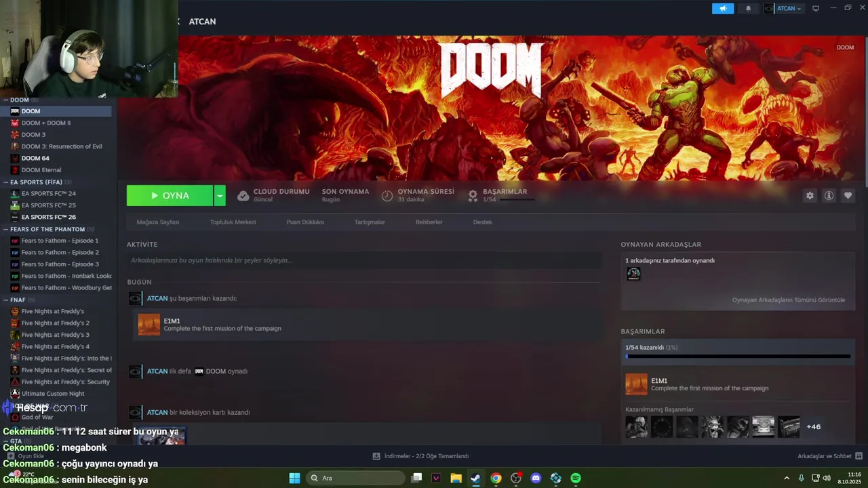Show game info icon
The image size is (868, 488).
pyautogui.click(x=829, y=195)
